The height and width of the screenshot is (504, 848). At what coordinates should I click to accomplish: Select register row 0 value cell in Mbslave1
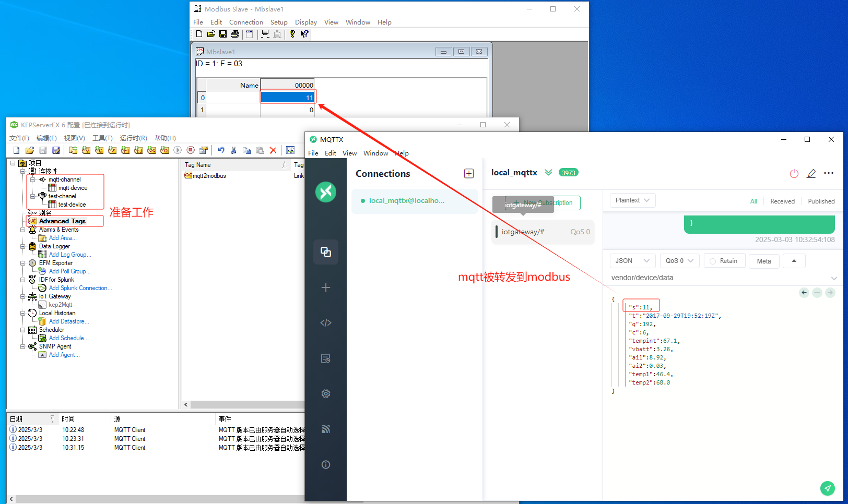pyautogui.click(x=287, y=98)
